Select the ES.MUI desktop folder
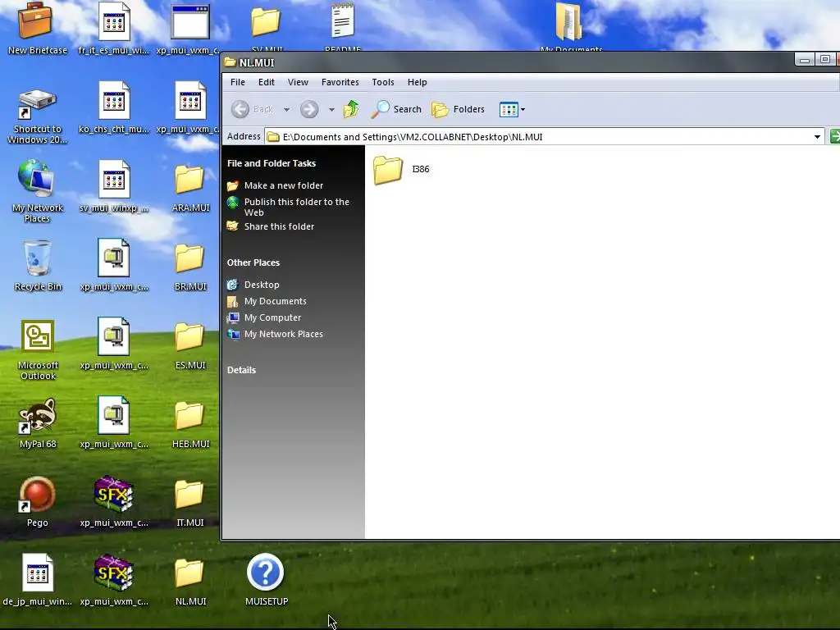This screenshot has height=630, width=840. tap(190, 345)
